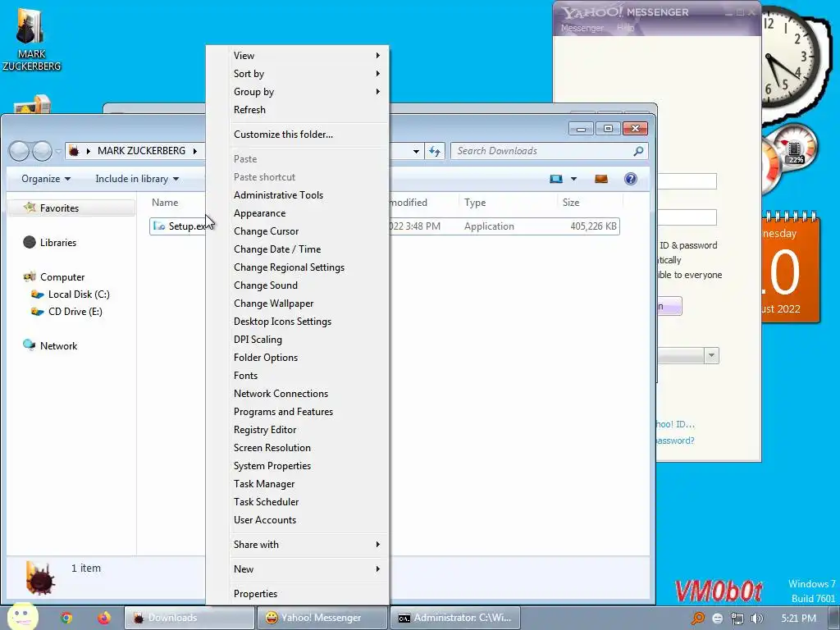Select Customize this folder...

tap(297, 135)
